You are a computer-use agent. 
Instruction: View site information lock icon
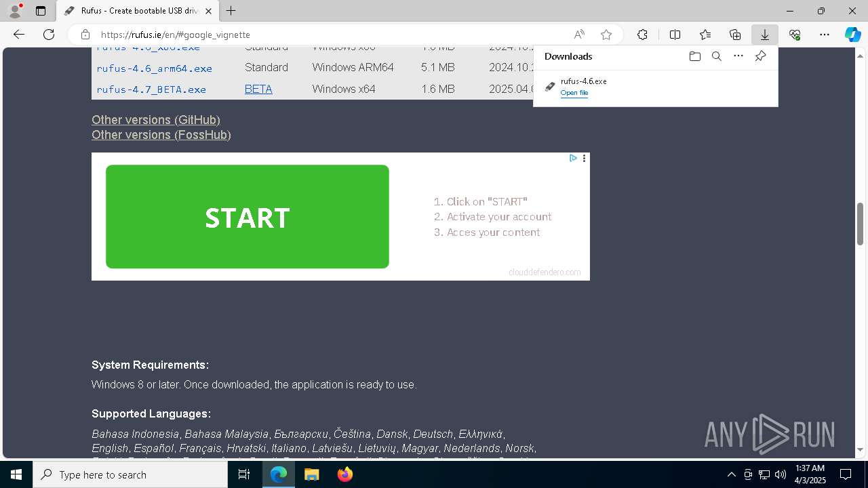coord(85,35)
